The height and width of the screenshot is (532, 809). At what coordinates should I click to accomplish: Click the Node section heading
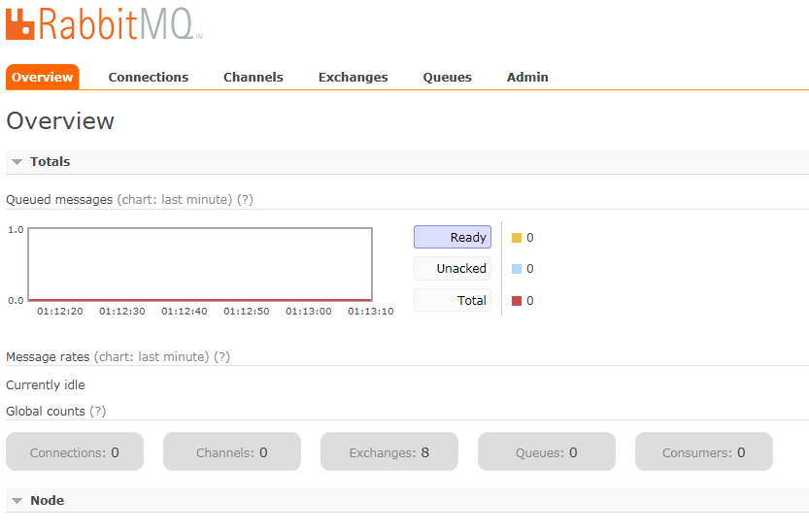coord(47,501)
